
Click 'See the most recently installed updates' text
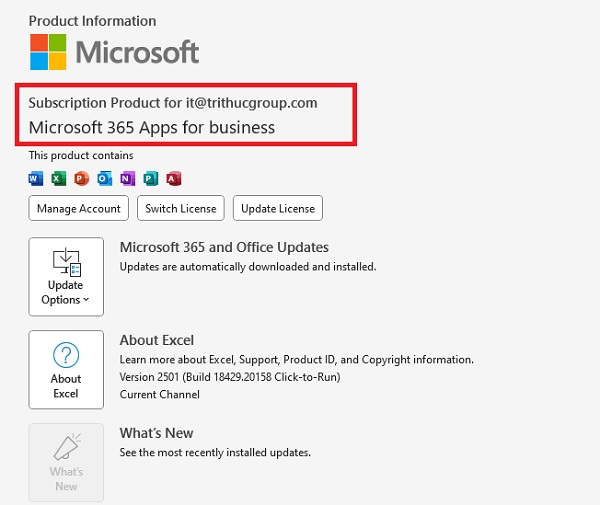click(215, 453)
